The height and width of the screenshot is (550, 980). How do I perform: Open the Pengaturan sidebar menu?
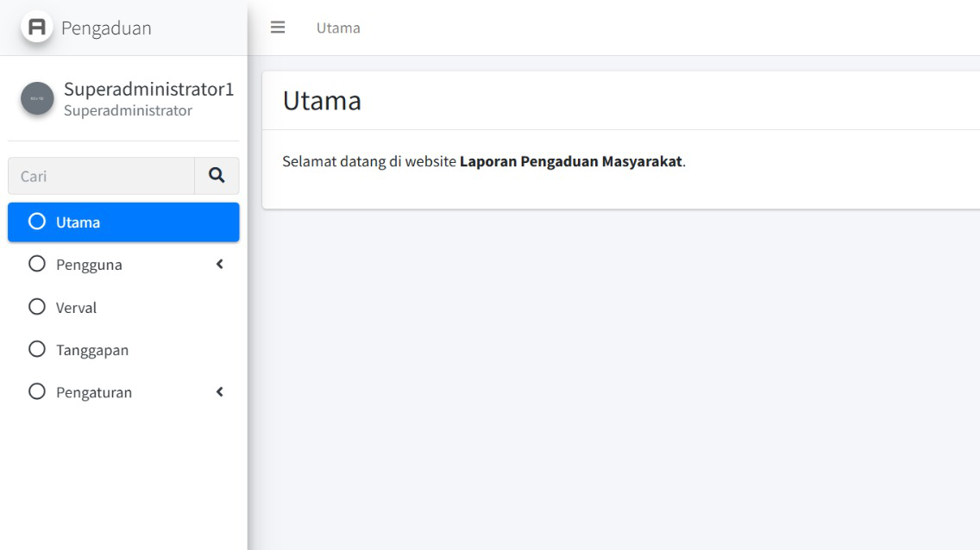[x=94, y=392]
